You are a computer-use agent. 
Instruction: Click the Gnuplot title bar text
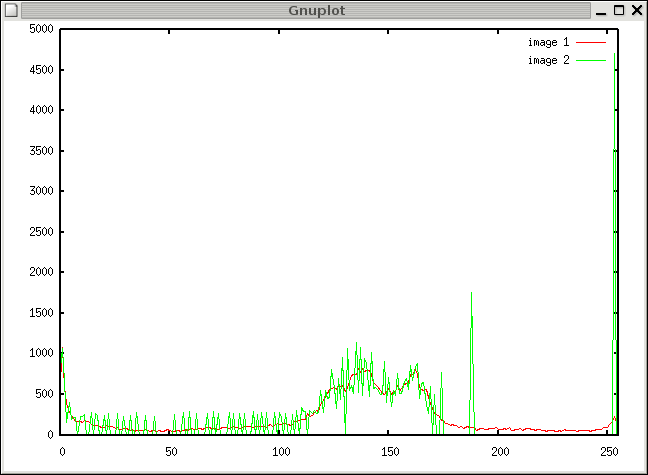(x=317, y=10)
